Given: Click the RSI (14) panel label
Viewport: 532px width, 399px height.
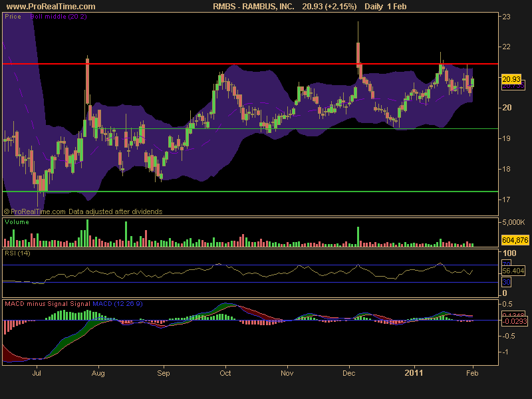Looking at the screenshot, I should point(17,253).
